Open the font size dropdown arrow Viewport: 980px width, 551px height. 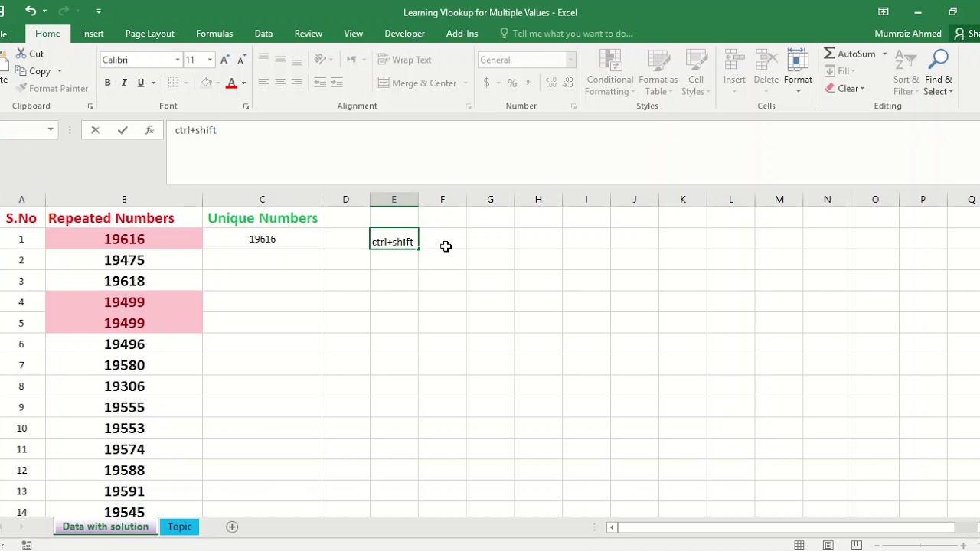click(210, 60)
